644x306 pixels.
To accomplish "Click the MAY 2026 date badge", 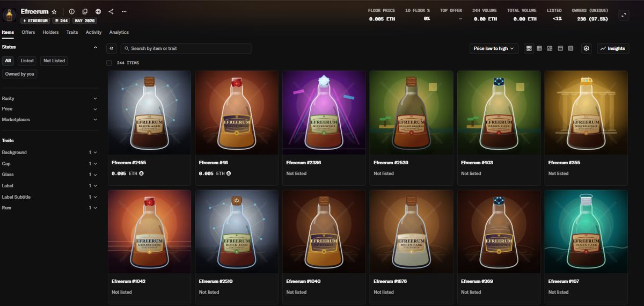I will click(x=84, y=20).
